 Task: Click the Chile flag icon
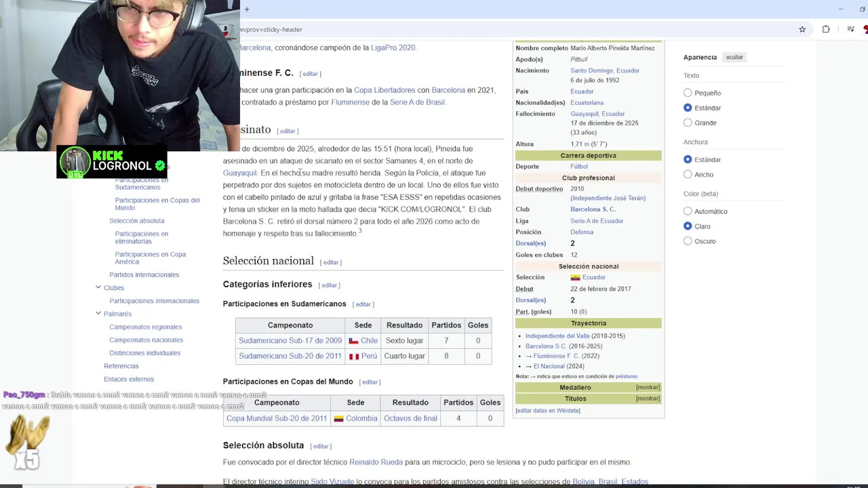pyautogui.click(x=353, y=341)
